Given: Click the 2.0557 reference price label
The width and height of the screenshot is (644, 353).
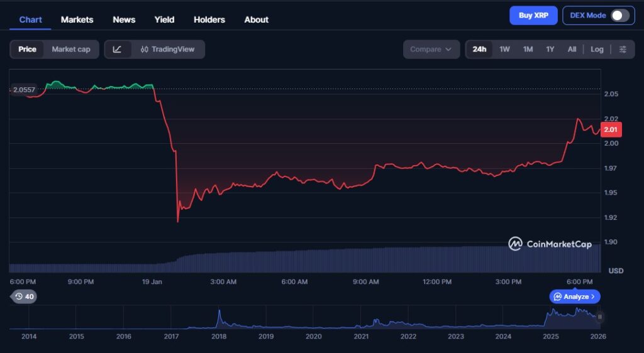Looking at the screenshot, I should (23, 89).
